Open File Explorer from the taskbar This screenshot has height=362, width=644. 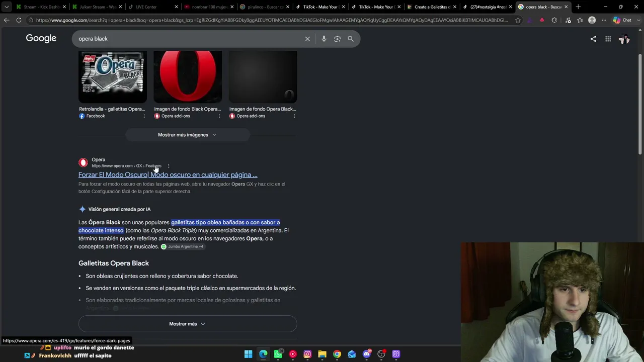(x=322, y=354)
